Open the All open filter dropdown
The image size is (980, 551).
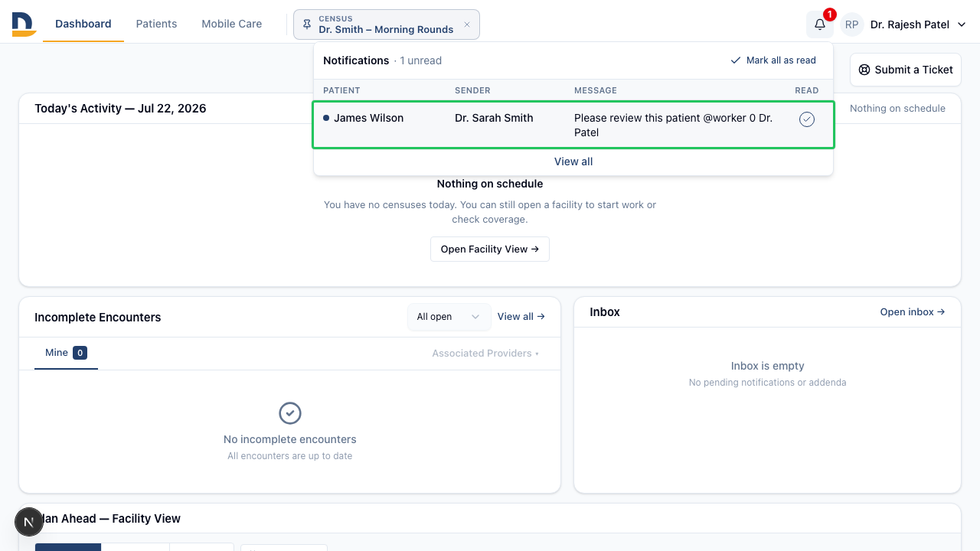[449, 317]
